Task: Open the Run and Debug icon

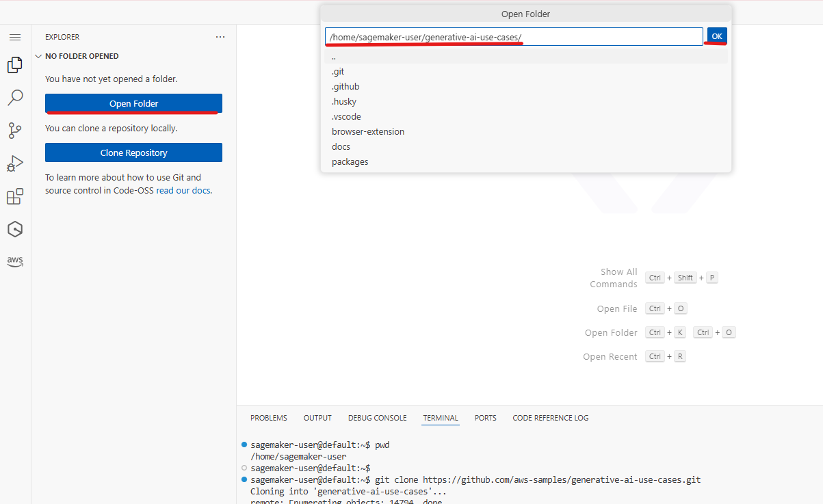Action: click(15, 163)
